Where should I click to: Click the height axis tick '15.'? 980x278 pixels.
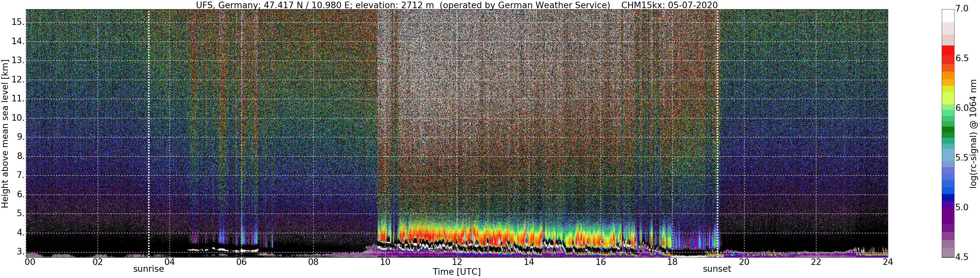coord(18,22)
